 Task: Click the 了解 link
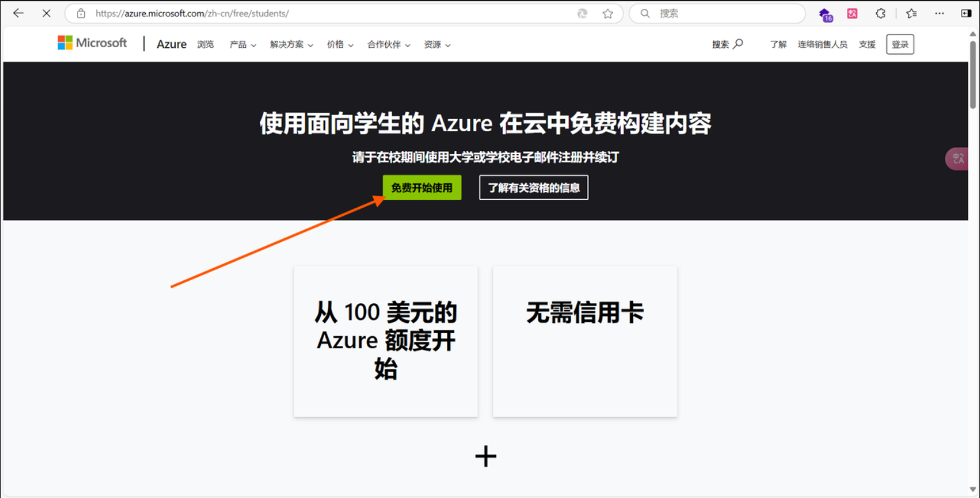click(x=778, y=45)
